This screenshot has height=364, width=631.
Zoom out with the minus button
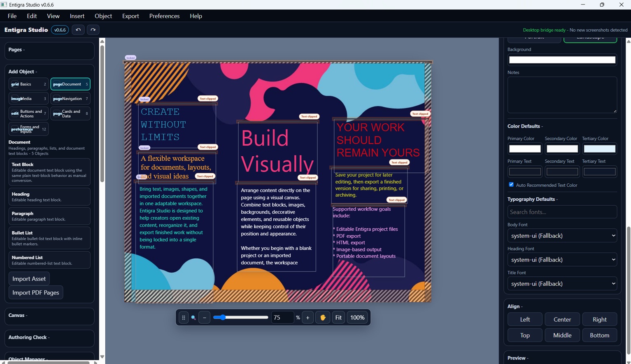[205, 318]
